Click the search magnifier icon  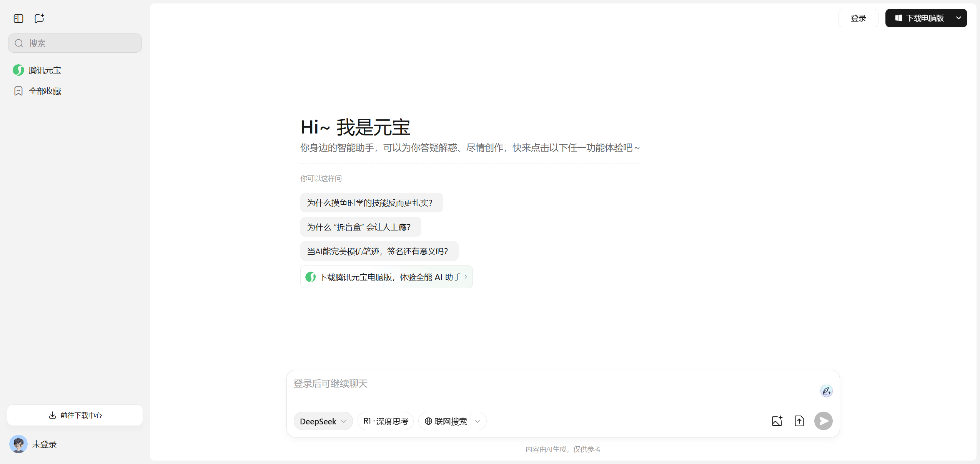coord(19,43)
